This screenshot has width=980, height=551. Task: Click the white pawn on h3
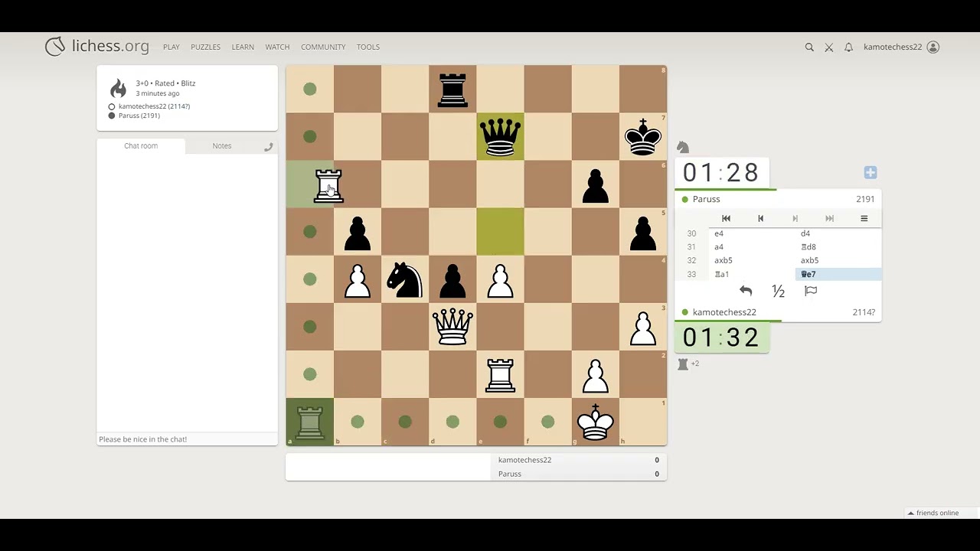tap(643, 327)
